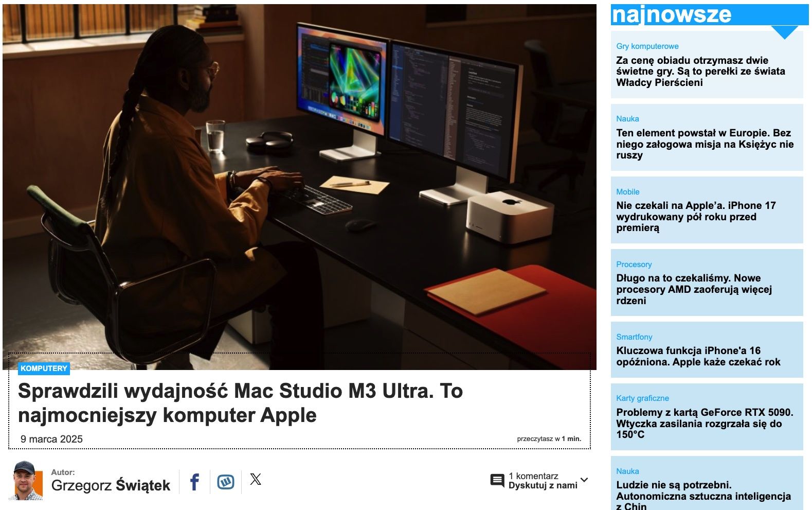812x510 pixels.
Task: Read the iPhone 16 delayed feature article
Action: coord(698,356)
